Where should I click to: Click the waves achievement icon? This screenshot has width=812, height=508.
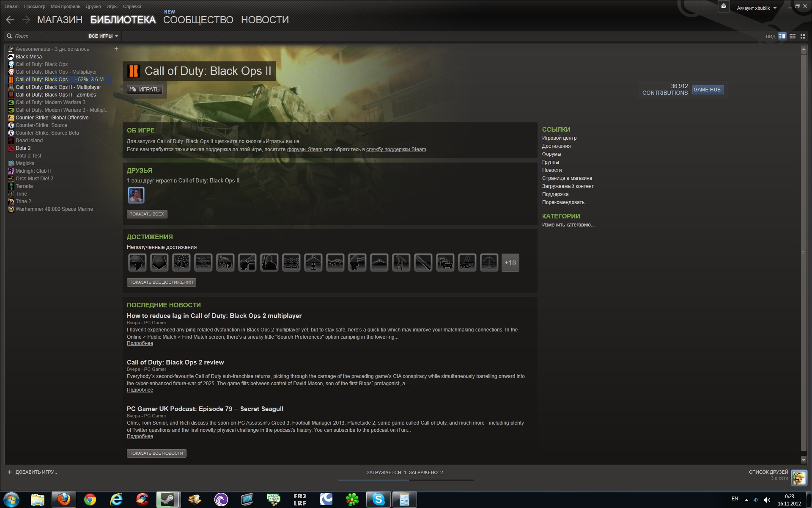pyautogui.click(x=291, y=262)
